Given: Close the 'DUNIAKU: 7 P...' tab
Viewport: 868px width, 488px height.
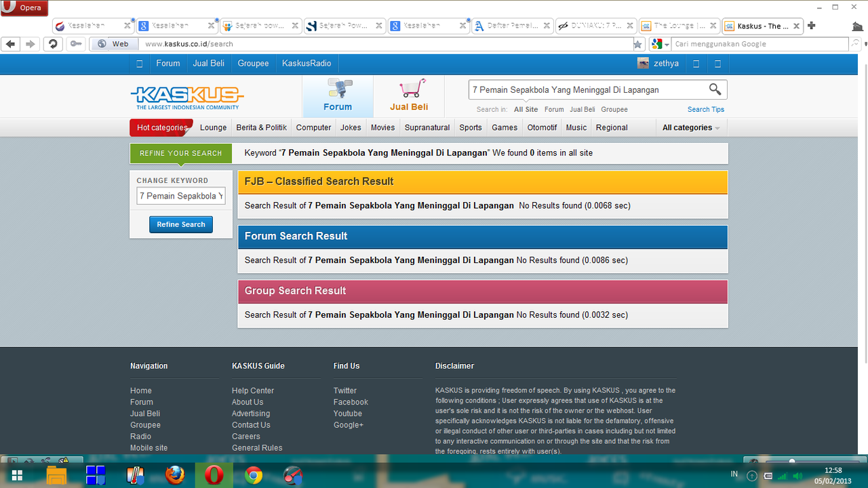Looking at the screenshot, I should coord(631,26).
